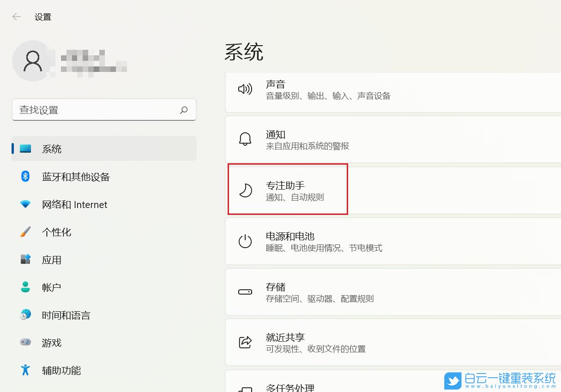The image size is (561, 392).
Task: Switch to the 应用 section
Action: point(52,260)
